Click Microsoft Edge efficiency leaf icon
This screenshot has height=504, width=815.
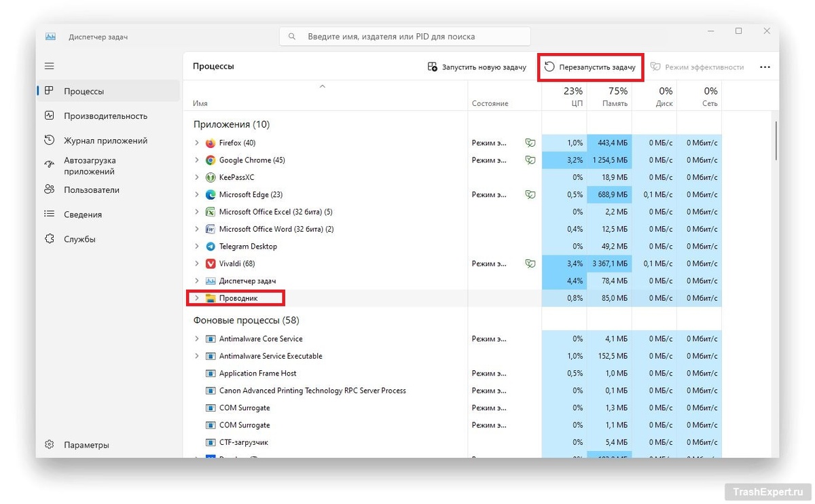(x=530, y=194)
